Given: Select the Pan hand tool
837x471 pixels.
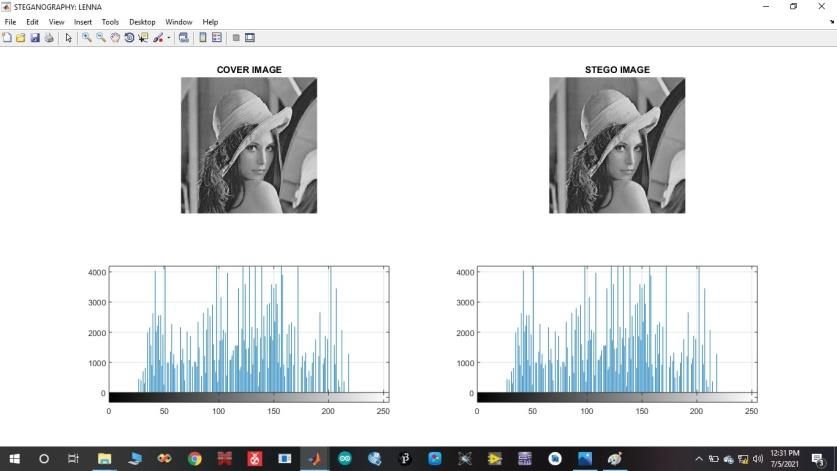Looking at the screenshot, I should [x=115, y=38].
